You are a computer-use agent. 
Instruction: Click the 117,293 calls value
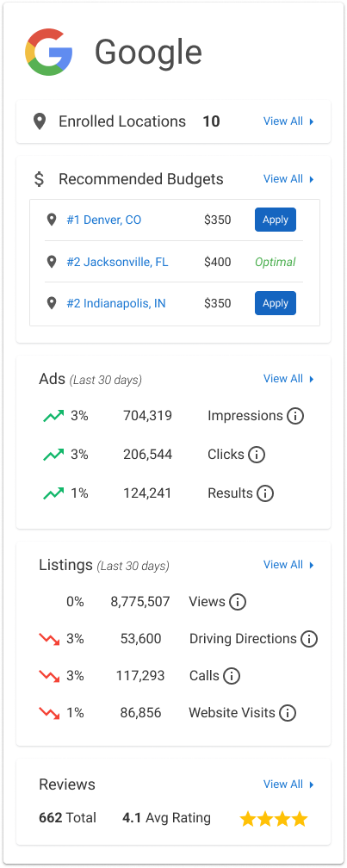pos(140,676)
